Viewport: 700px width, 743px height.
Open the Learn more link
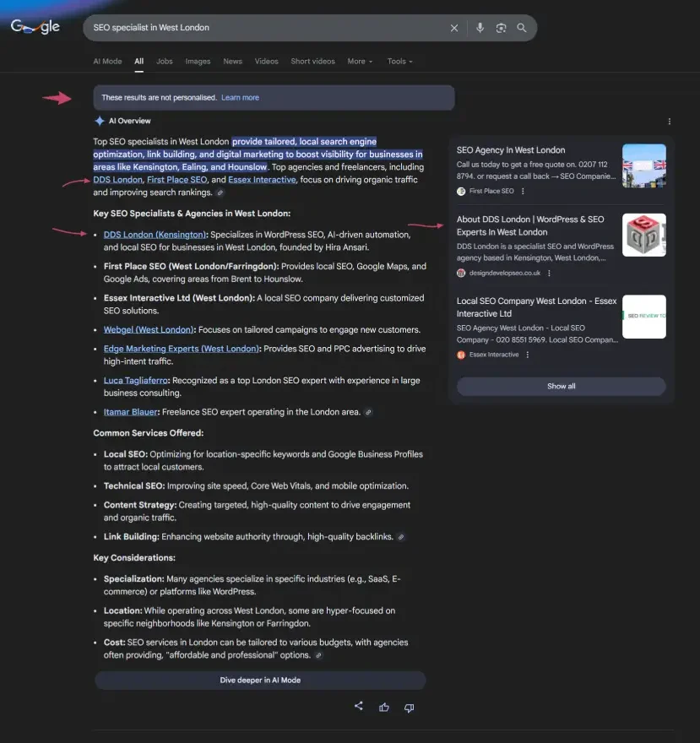240,98
